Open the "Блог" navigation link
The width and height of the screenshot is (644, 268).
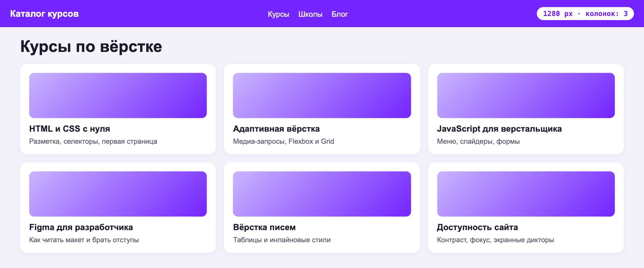(x=340, y=14)
